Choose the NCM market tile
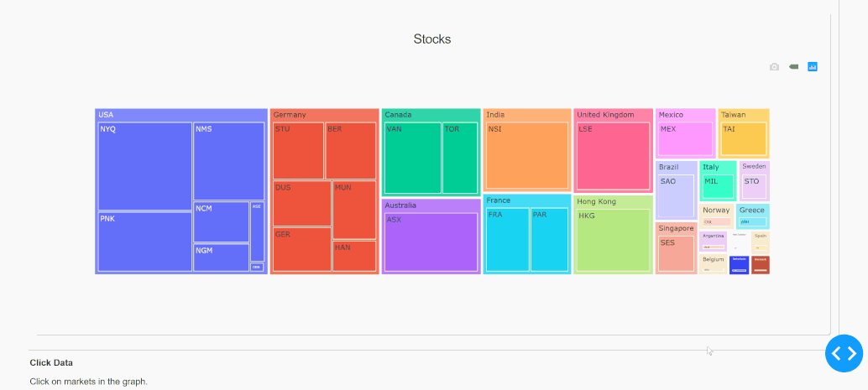 click(x=221, y=221)
